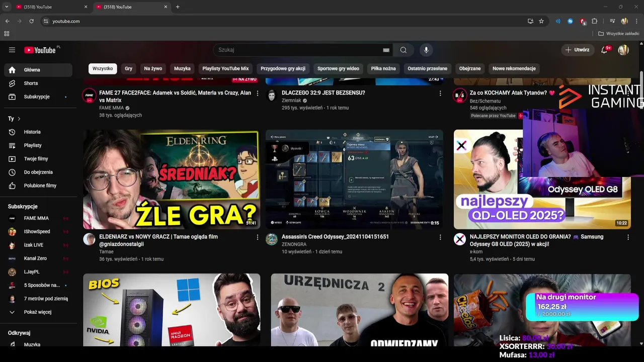Open ELDENIARZ vs NOWY GRACZ video title
644x362 pixels.
point(158,240)
